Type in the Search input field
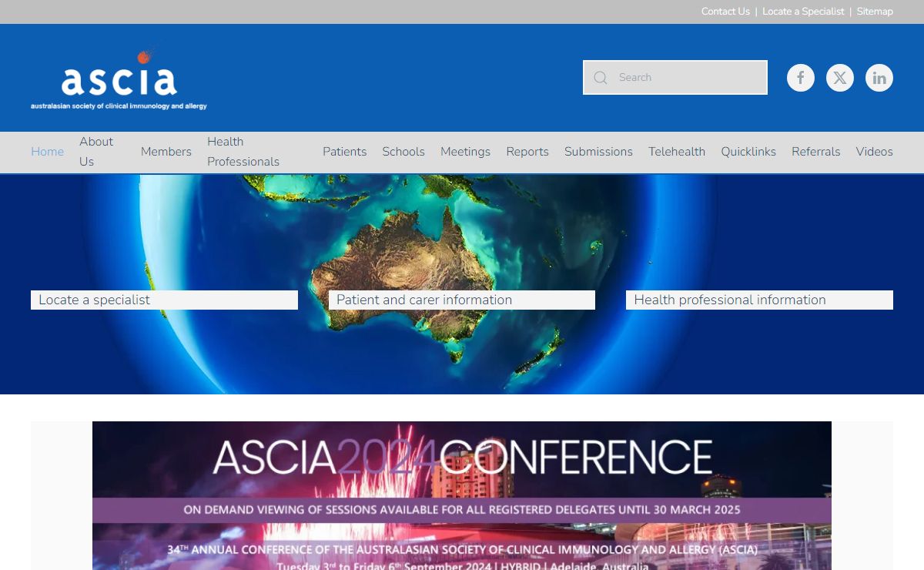The height and width of the screenshot is (570, 924). point(687,78)
